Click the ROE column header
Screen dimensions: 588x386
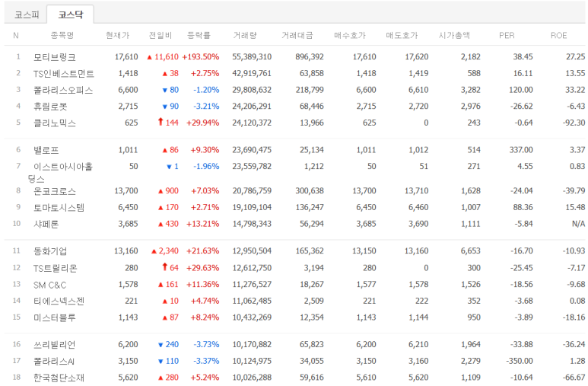558,35
